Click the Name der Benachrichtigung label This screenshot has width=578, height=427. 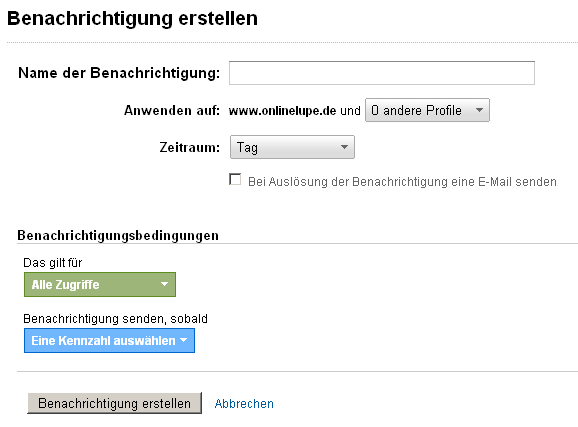pos(119,73)
